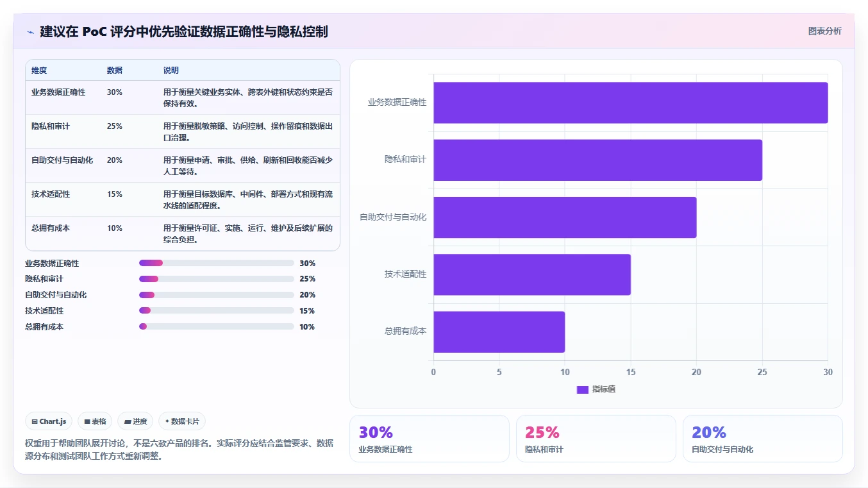Click the 总拥有成本 y-axis label on chart
This screenshot has width=868, height=488.
click(405, 331)
